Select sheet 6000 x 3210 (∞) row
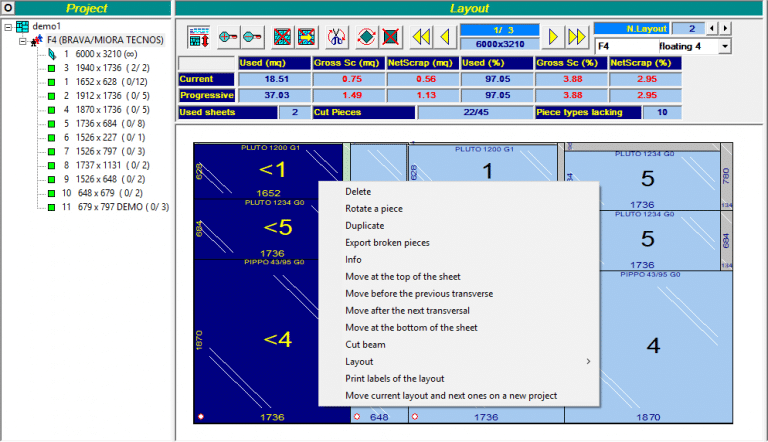768x442 pixels. [106, 54]
